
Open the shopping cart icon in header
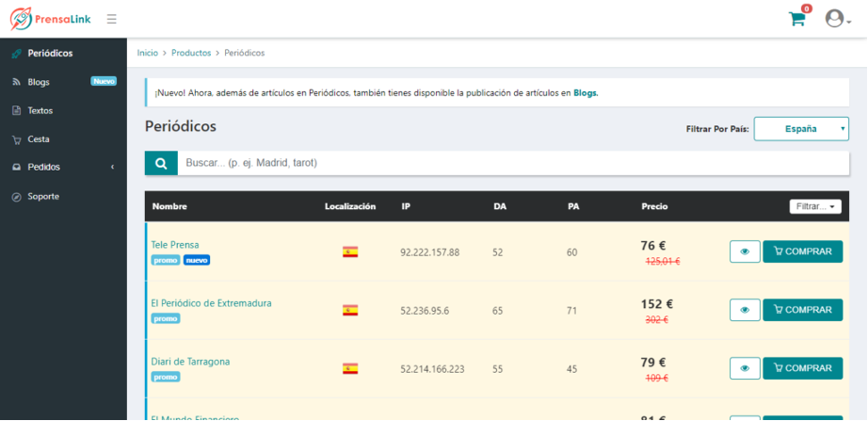click(797, 19)
